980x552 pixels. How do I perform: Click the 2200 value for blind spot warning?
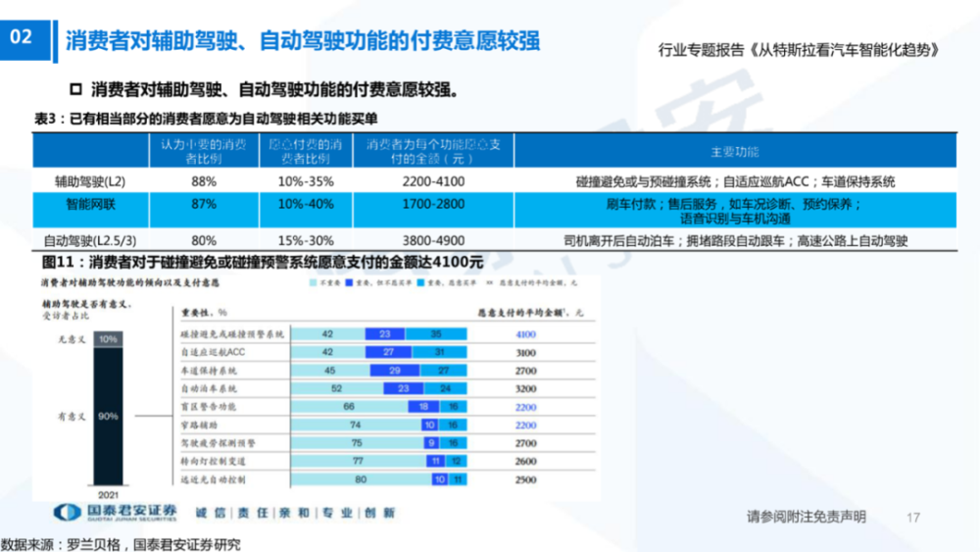pyautogui.click(x=525, y=407)
